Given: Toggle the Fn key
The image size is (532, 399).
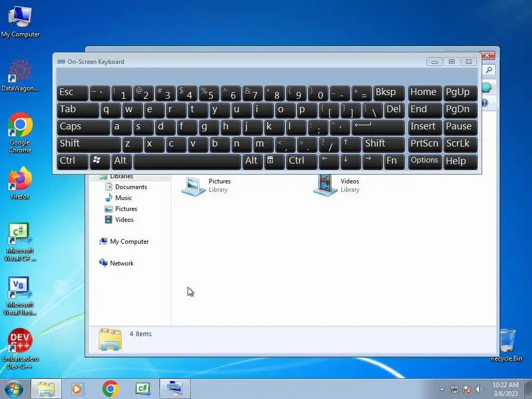Looking at the screenshot, I should pos(394,162).
